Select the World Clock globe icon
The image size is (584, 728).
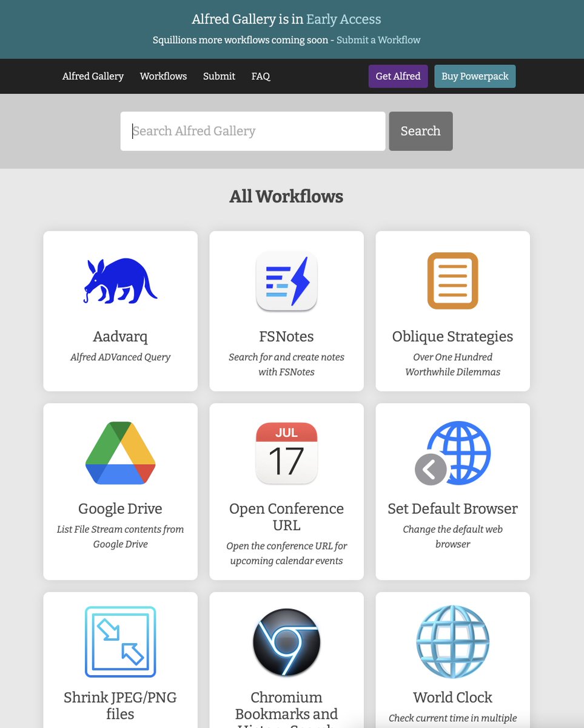(453, 642)
